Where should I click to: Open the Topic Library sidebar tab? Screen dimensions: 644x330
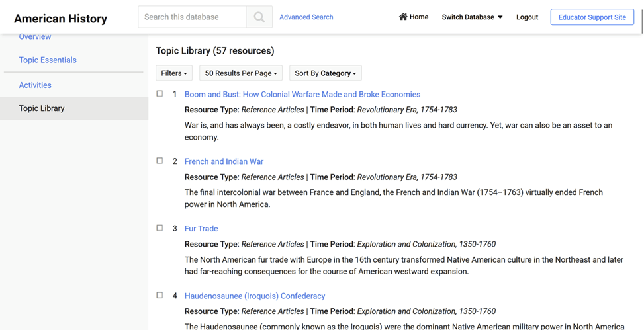[42, 108]
